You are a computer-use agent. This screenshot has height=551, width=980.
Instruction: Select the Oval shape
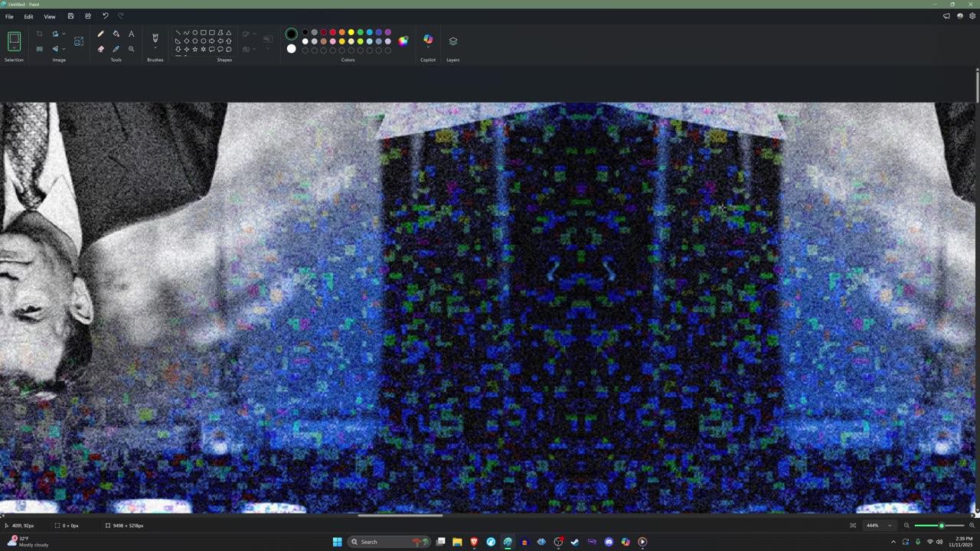pyautogui.click(x=194, y=32)
